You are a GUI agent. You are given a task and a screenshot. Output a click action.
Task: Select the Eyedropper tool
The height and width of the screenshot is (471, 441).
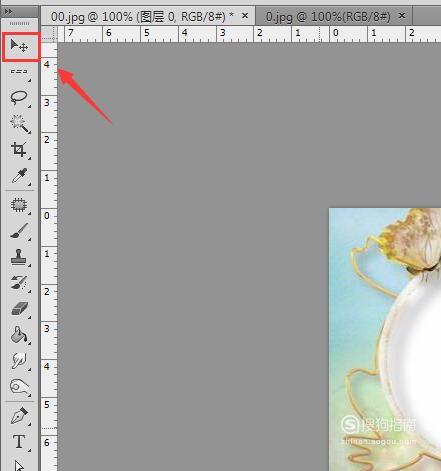pos(19,176)
